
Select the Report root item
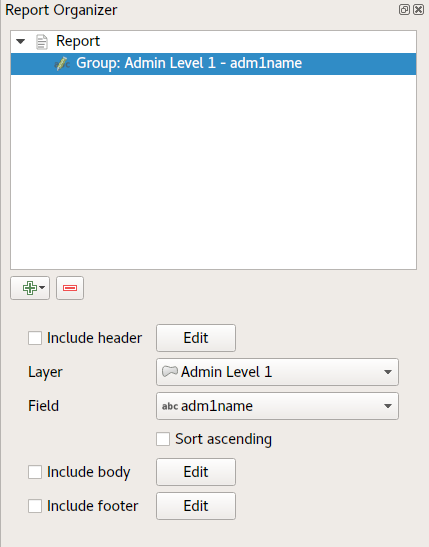point(213,42)
